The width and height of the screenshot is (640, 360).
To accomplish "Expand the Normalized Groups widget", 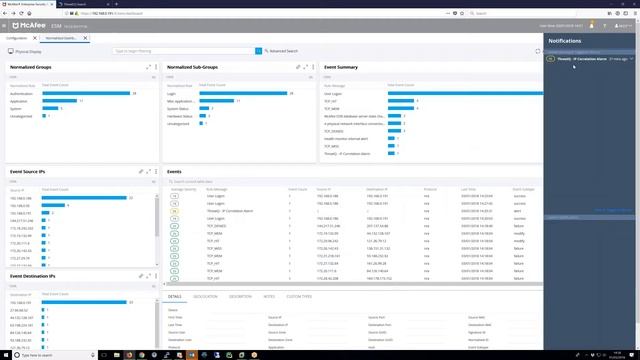I will tap(148, 67).
